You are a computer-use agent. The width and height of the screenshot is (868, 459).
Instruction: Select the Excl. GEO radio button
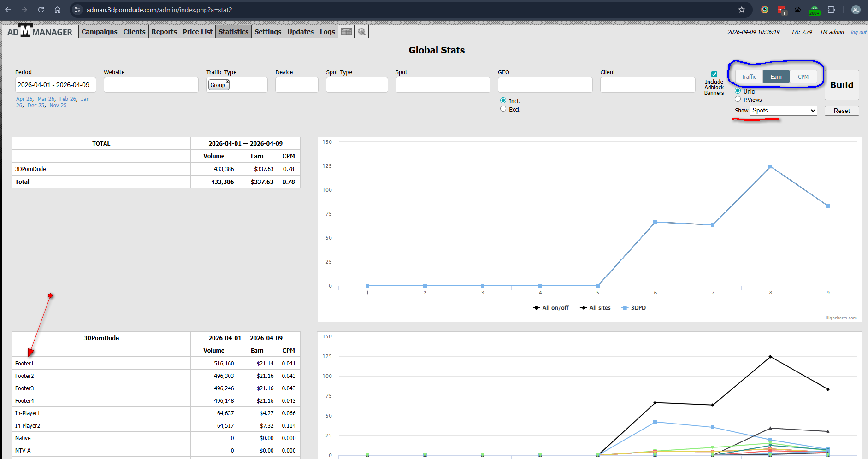click(503, 109)
